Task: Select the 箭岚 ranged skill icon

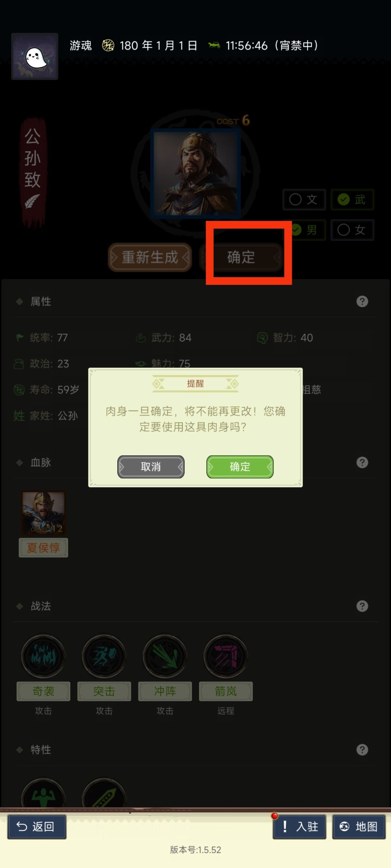Action: [226, 656]
